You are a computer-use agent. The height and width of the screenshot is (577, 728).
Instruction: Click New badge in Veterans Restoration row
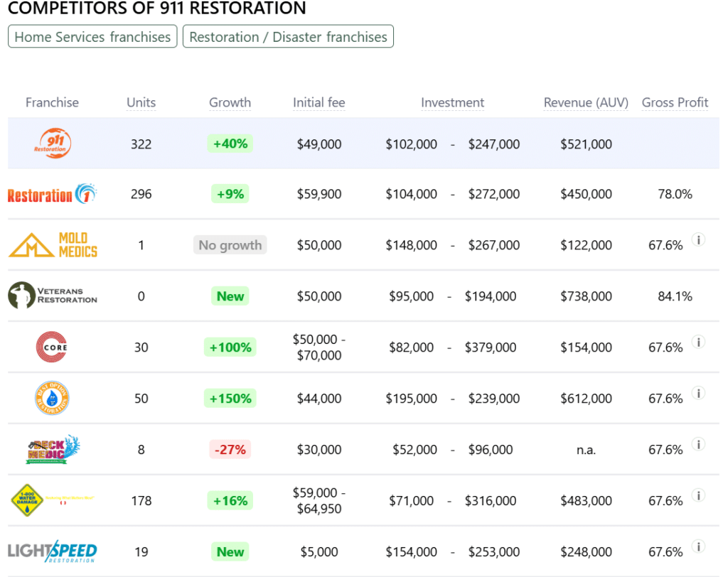pos(230,296)
